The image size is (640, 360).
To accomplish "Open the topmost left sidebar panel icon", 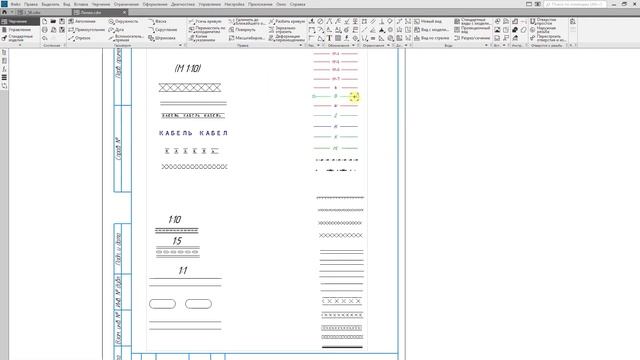I will 4,53.
